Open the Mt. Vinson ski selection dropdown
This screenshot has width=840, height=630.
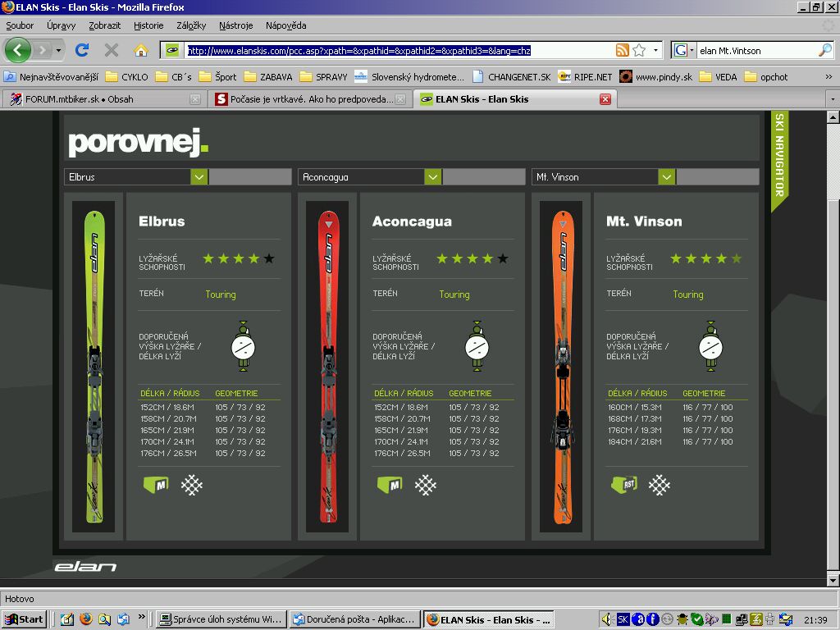[666, 177]
